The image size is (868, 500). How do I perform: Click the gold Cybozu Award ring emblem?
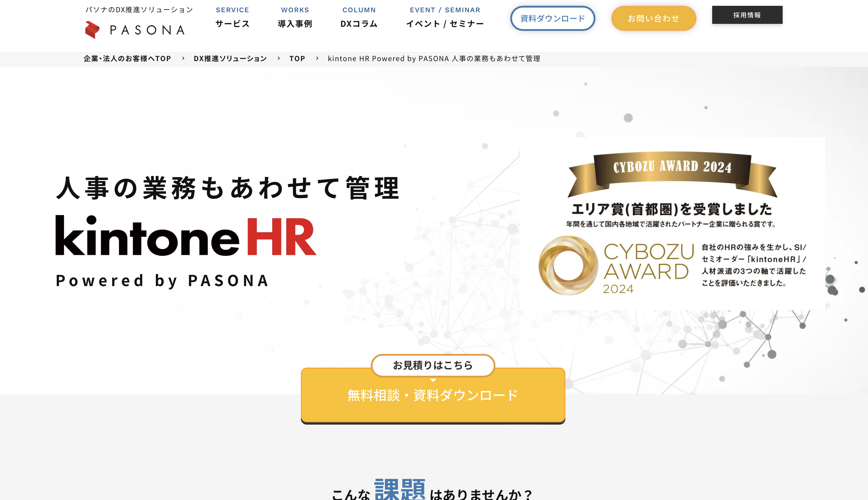tap(568, 265)
